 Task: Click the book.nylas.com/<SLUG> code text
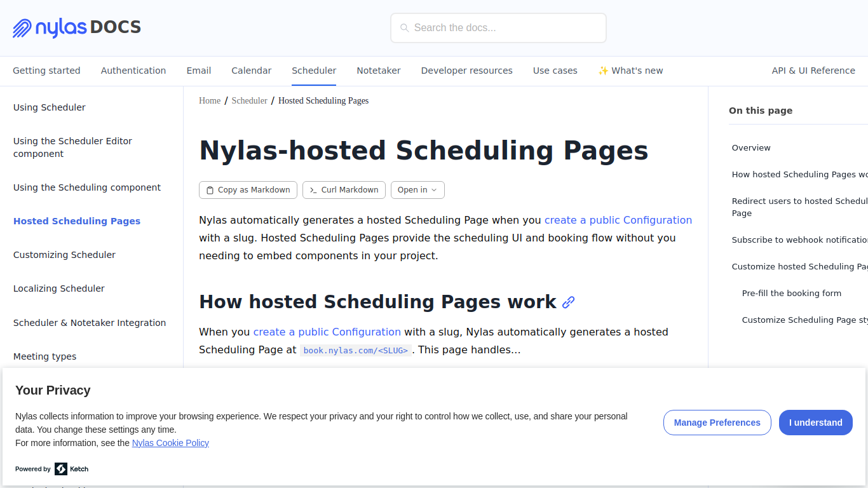[x=356, y=350]
